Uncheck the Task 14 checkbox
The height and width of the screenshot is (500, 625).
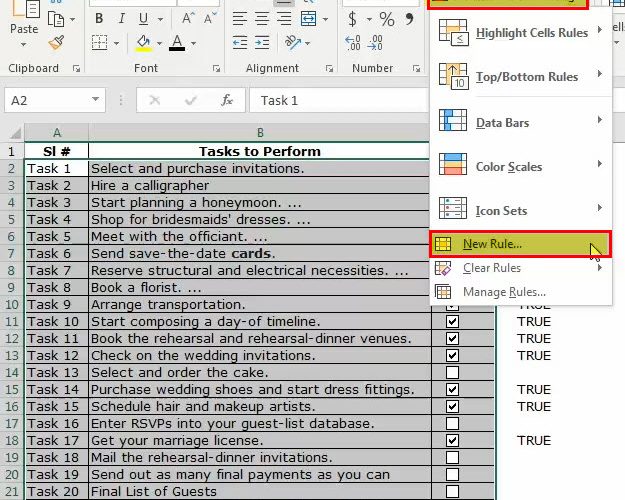click(452, 390)
